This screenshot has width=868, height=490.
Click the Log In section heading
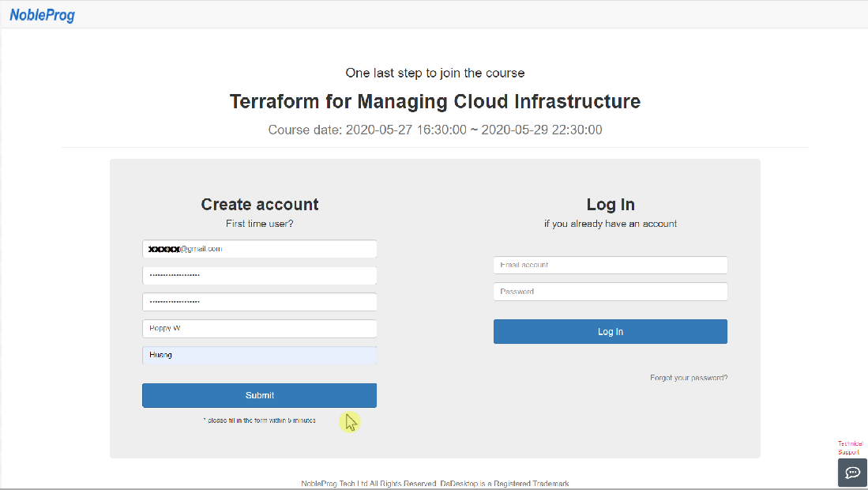(611, 205)
